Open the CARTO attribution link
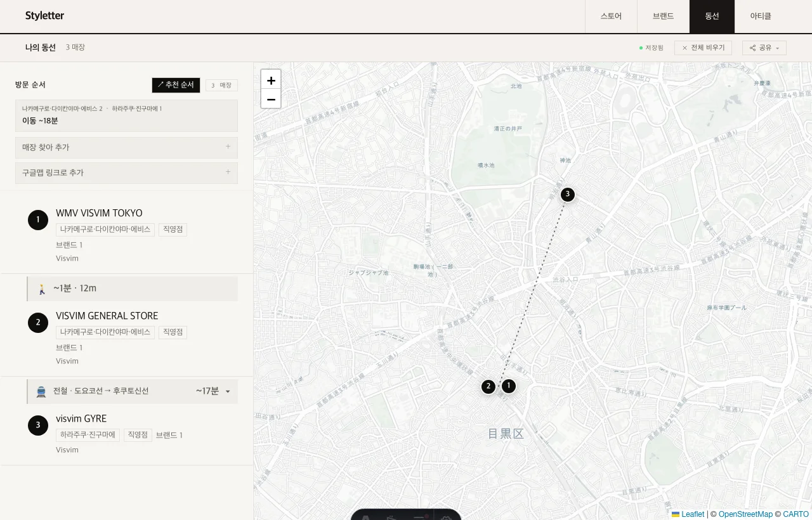 tap(796, 514)
